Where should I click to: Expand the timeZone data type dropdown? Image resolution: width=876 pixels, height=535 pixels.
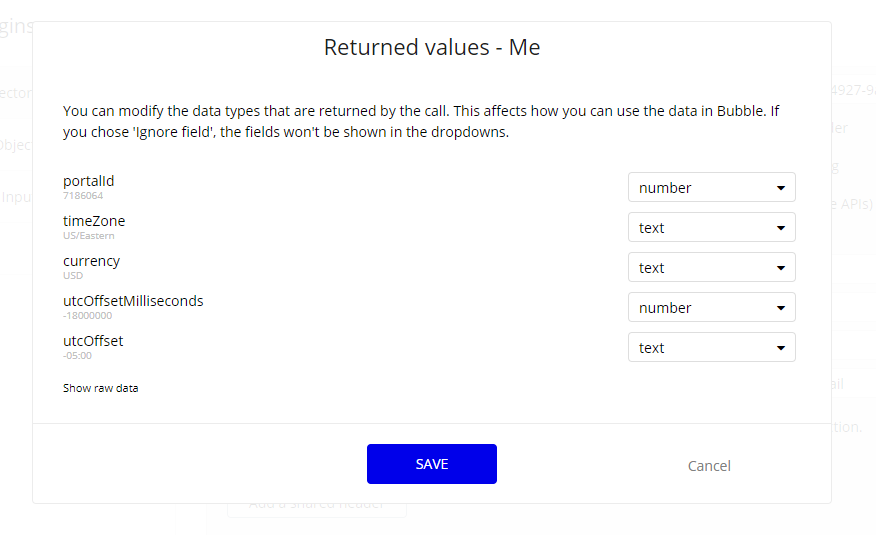pyautogui.click(x=711, y=228)
